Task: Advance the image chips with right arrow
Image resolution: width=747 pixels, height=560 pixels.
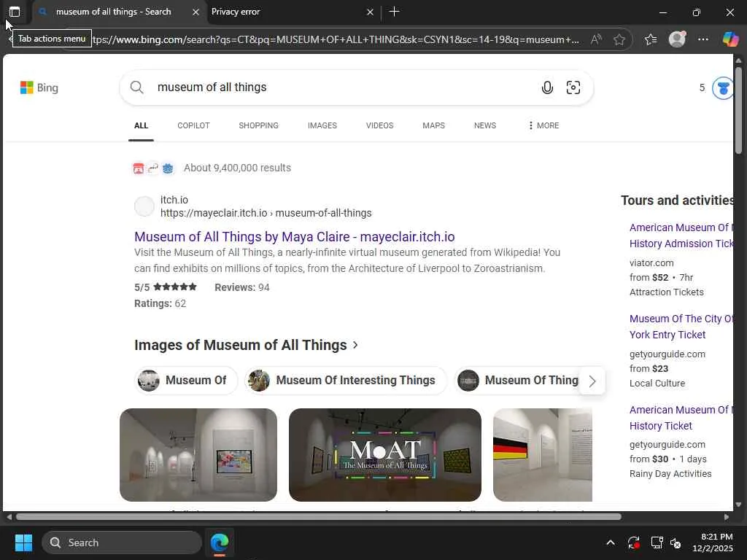Action: [x=592, y=381]
